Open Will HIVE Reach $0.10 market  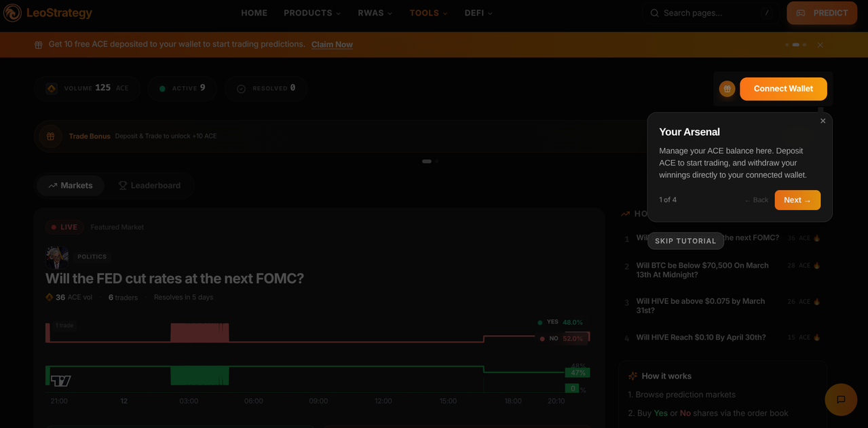(x=701, y=337)
